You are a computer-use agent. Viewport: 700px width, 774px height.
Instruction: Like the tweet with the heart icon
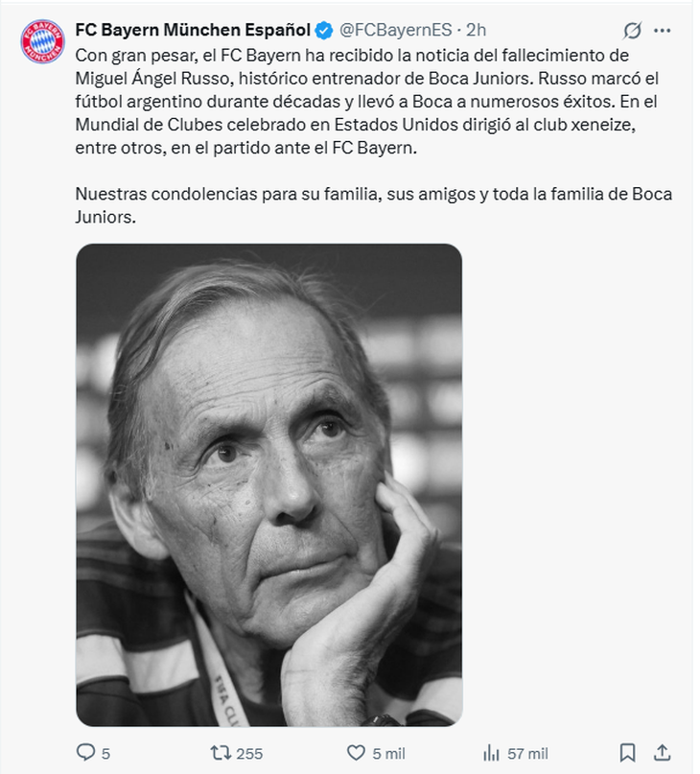[x=356, y=752]
